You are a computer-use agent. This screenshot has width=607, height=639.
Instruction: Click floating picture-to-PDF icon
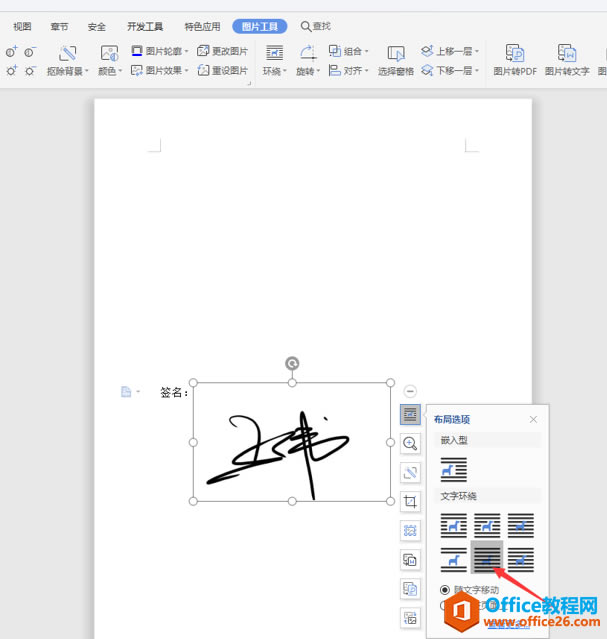[x=410, y=589]
